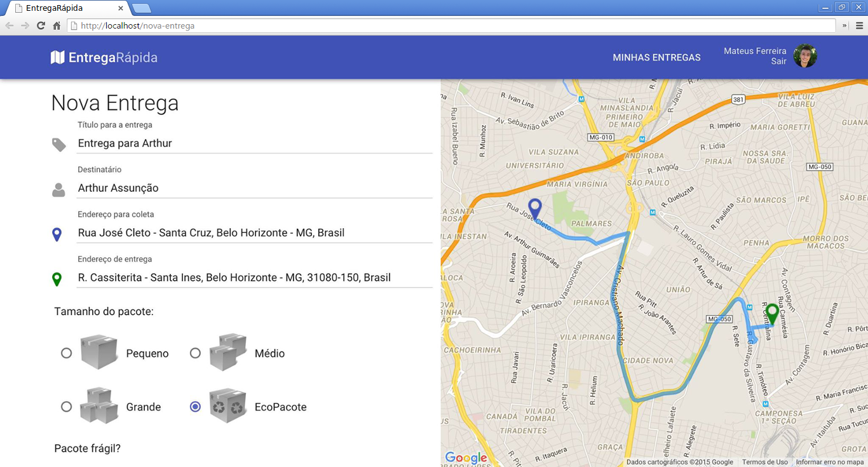The height and width of the screenshot is (467, 868).
Task: Click the single box Pequeno package image
Action: [99, 352]
